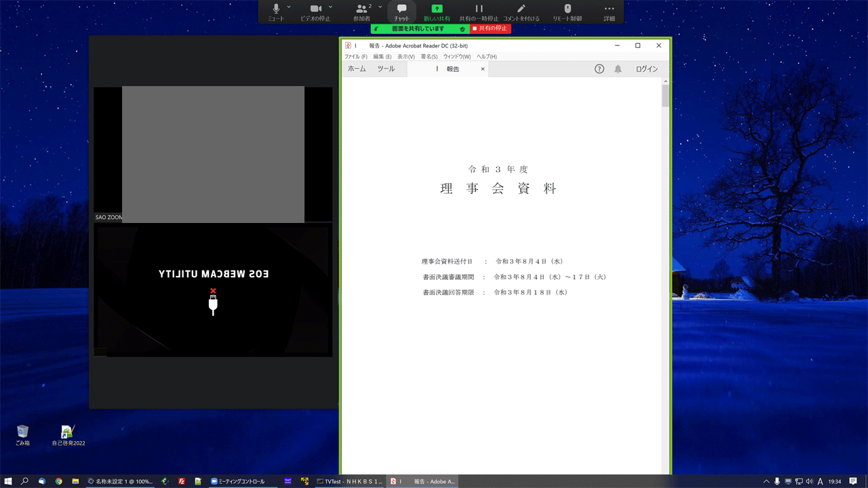Click the red Stop Share button
Screen dimensions: 868x488
pyautogui.click(x=490, y=28)
